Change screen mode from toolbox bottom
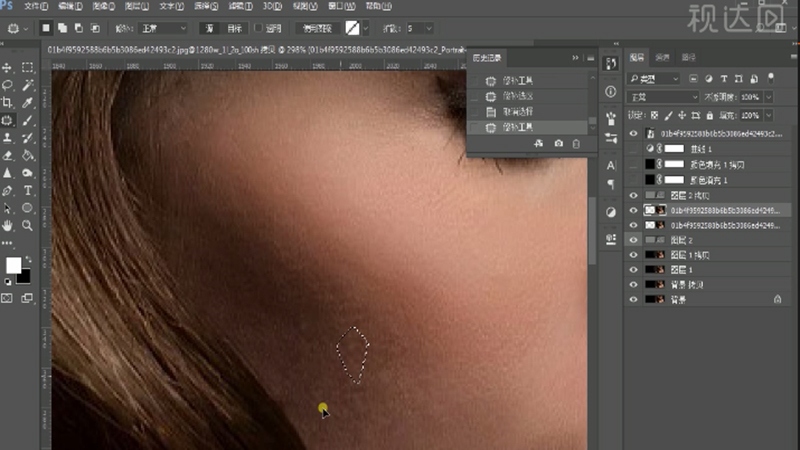 (28, 298)
